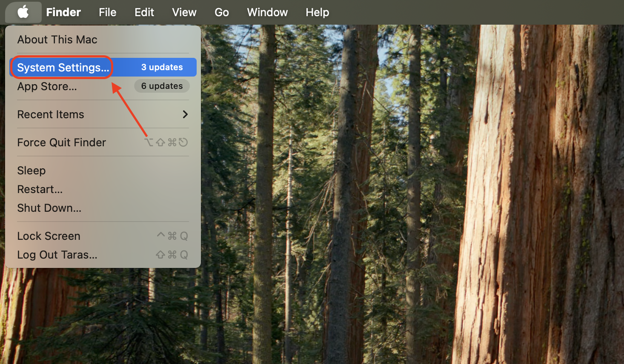624x364 pixels.
Task: Click the 6 updates badge
Action: coord(162,86)
